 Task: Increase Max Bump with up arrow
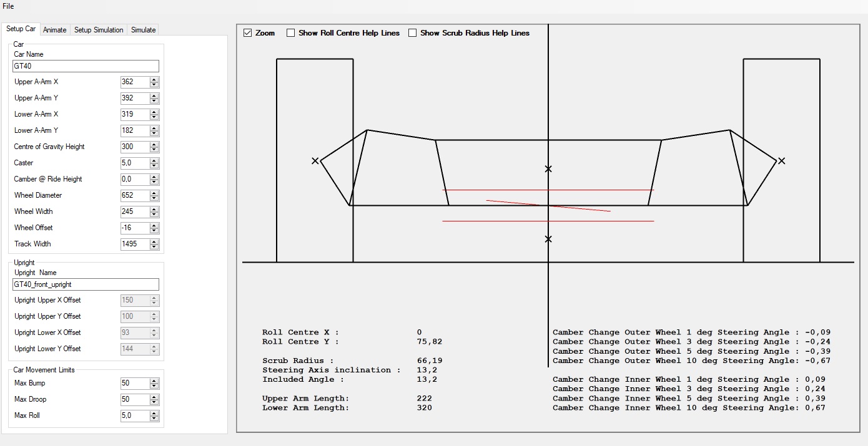(154, 381)
